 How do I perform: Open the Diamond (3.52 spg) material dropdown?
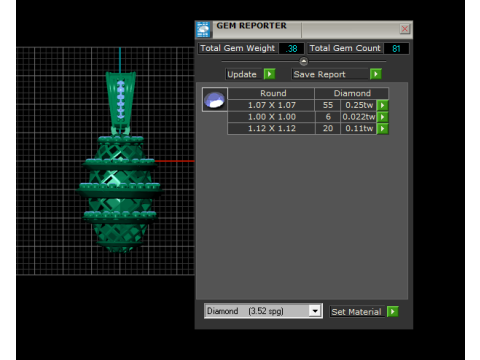[314, 311]
